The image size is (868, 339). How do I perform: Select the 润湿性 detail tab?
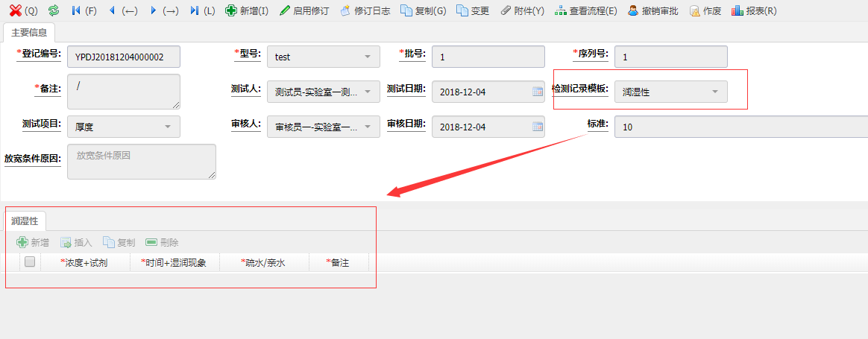25,221
